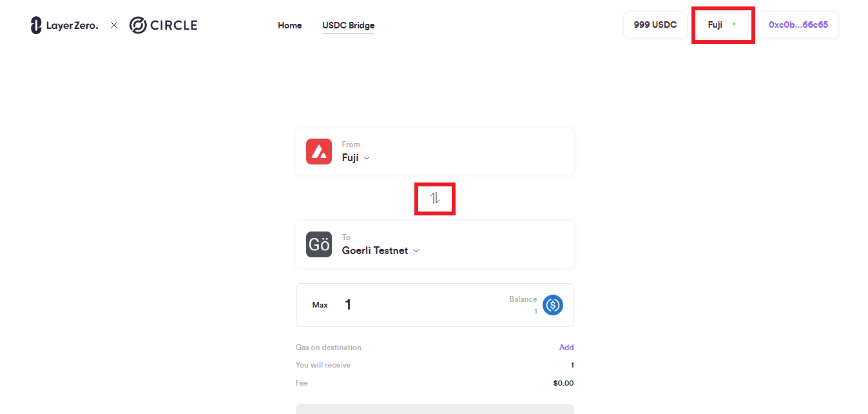The image size is (868, 414).
Task: Open the wallet address 0xc0b...66c65 button
Action: [x=798, y=25]
